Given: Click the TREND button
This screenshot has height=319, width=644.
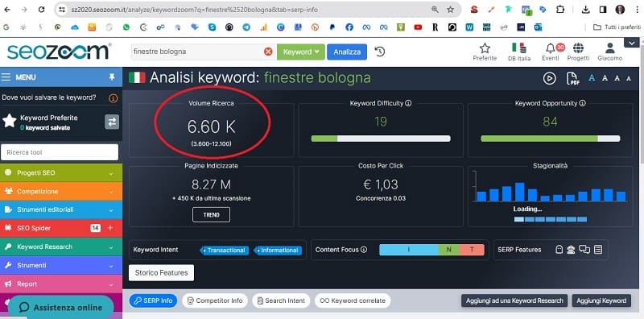Looking at the screenshot, I should click(211, 214).
